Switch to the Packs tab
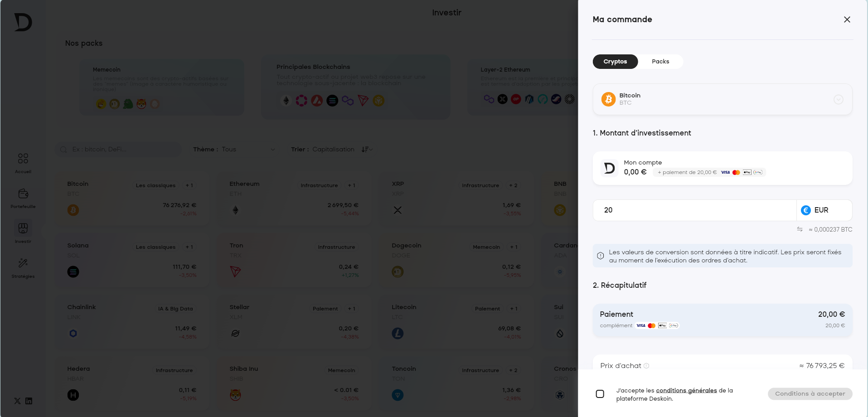 pyautogui.click(x=660, y=62)
